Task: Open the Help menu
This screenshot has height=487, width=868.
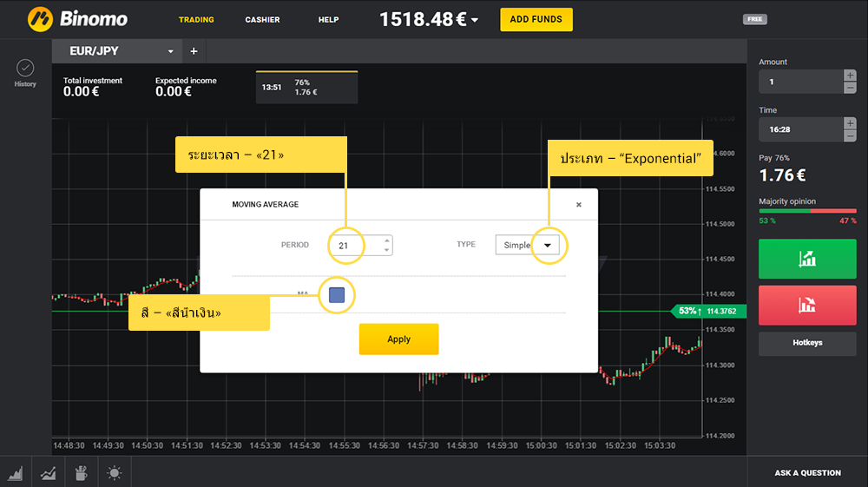Action: point(328,20)
